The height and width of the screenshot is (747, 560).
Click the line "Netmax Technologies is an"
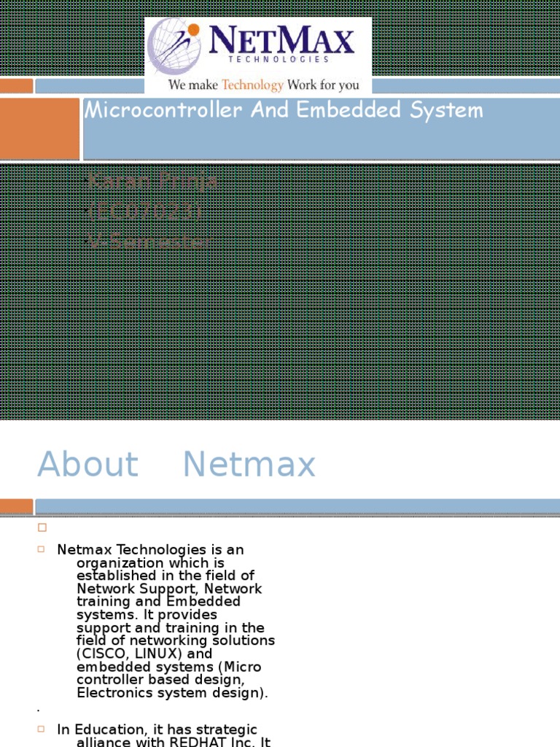click(150, 549)
